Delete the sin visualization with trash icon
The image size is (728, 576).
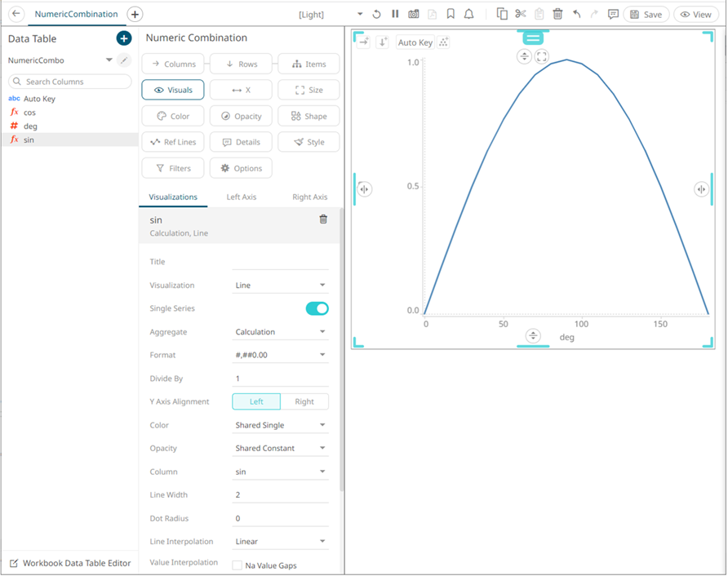[323, 219]
